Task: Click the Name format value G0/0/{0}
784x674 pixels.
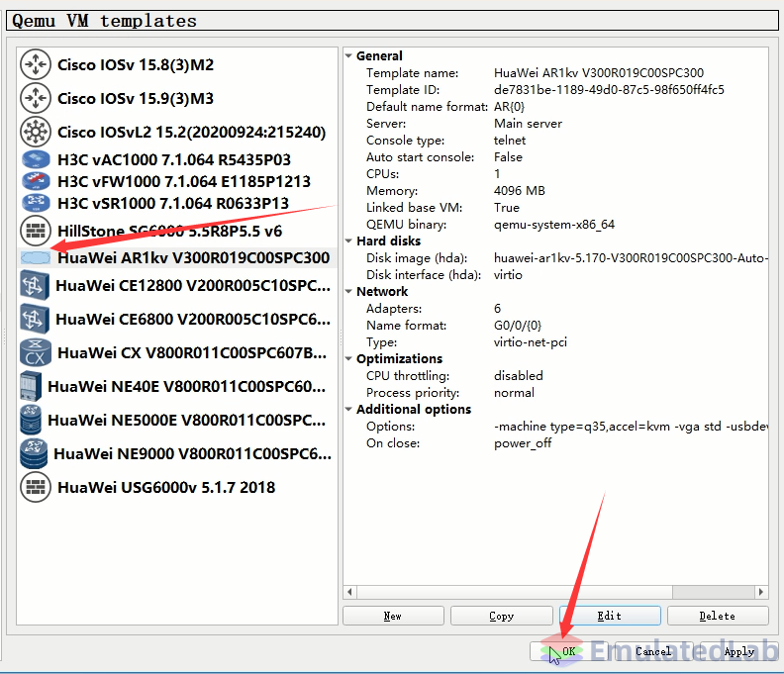Action: (x=518, y=326)
